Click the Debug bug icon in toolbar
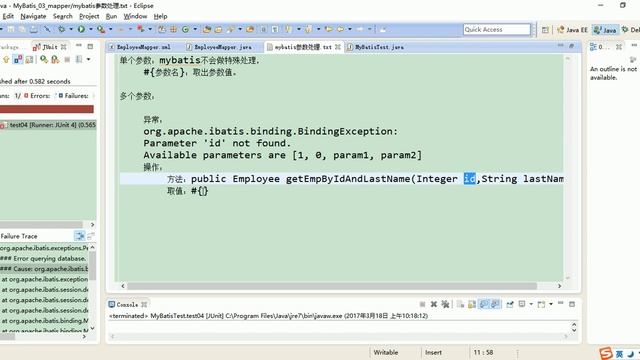The height and width of the screenshot is (360, 640). pos(61,29)
